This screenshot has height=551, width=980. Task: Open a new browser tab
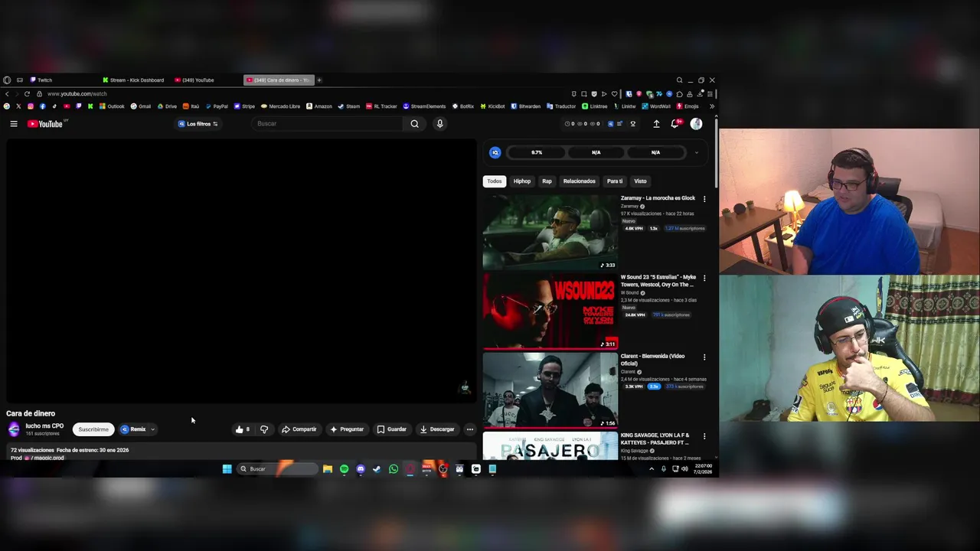coord(319,80)
